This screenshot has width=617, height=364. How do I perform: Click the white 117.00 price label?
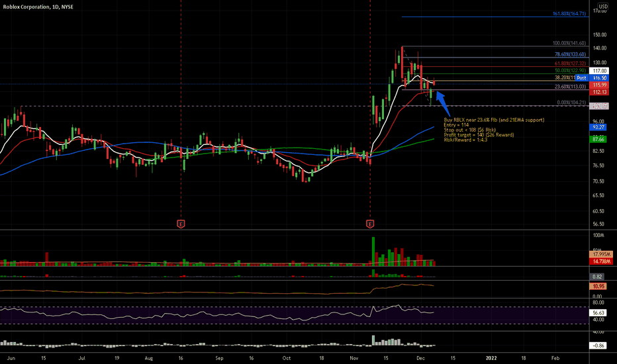599,71
